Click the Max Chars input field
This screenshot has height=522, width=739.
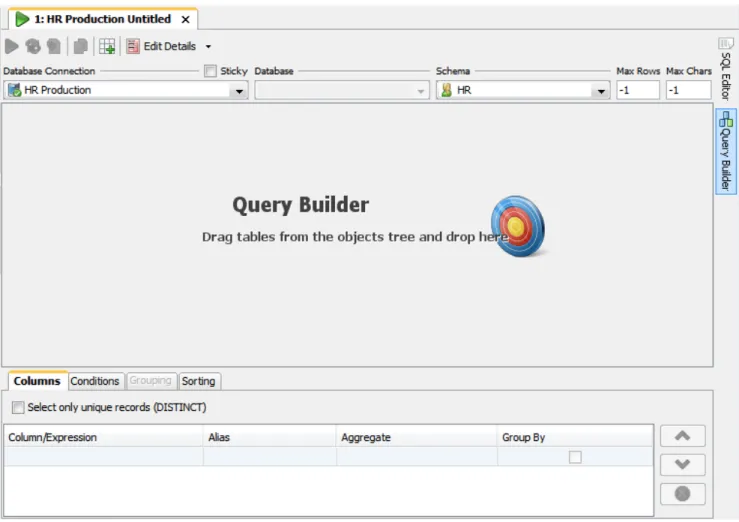point(688,90)
